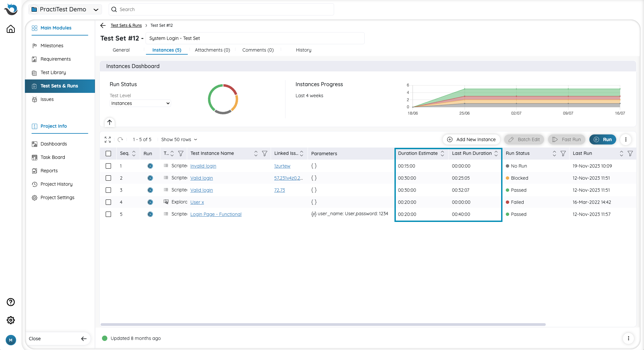This screenshot has height=350, width=644.
Task: Open Test Library in sidebar
Action: 53,72
